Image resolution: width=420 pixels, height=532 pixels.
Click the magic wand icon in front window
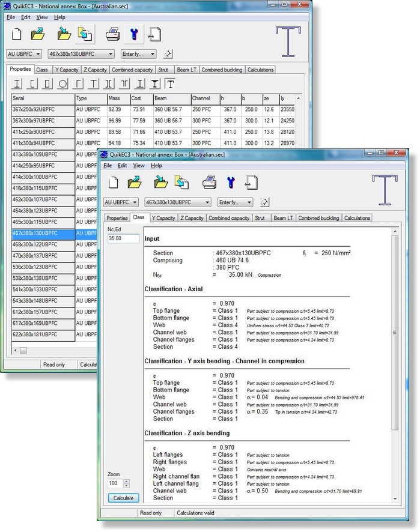[x=264, y=202]
